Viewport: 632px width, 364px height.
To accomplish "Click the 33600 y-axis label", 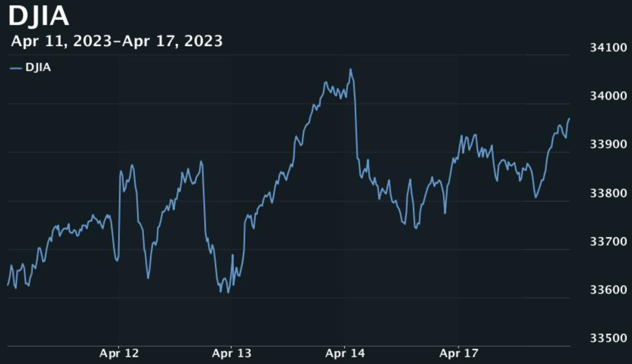I will [x=608, y=289].
